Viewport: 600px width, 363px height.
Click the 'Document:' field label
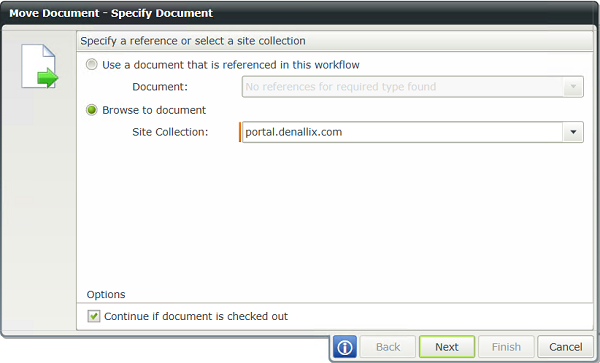click(160, 87)
